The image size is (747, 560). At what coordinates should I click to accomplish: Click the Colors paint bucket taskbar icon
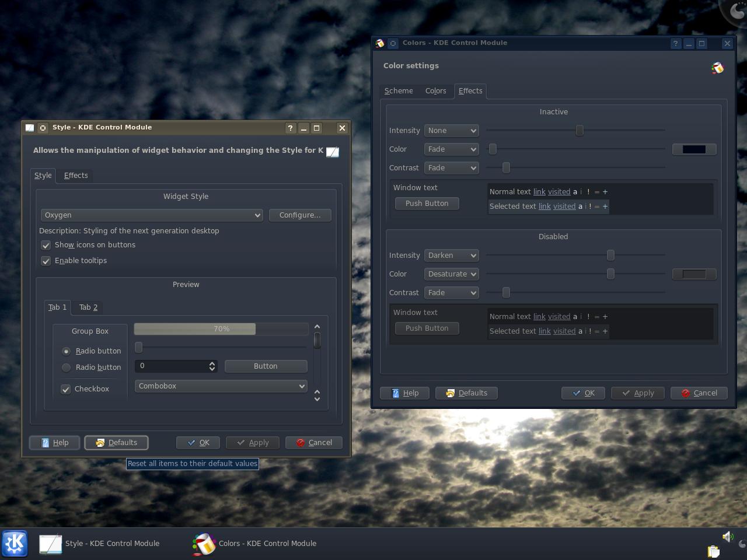click(204, 544)
